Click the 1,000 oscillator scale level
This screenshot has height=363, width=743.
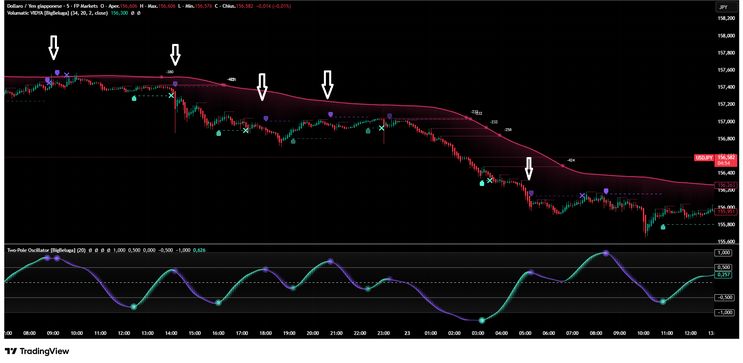(724, 253)
